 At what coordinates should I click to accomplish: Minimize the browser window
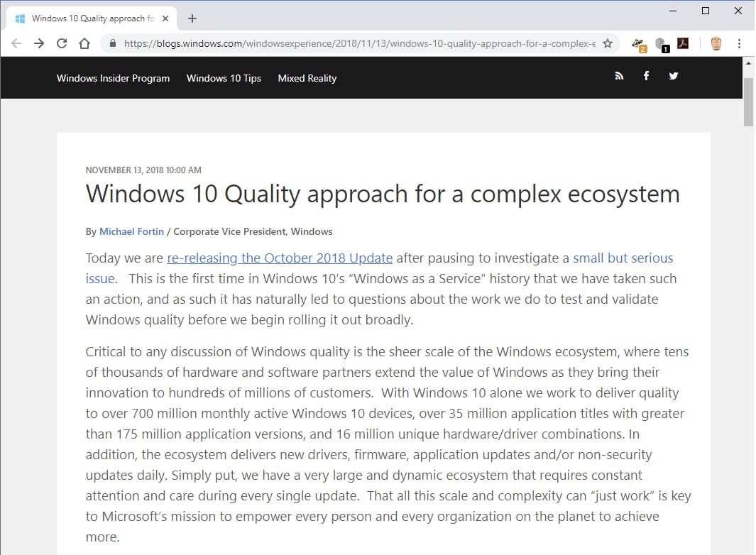[673, 11]
